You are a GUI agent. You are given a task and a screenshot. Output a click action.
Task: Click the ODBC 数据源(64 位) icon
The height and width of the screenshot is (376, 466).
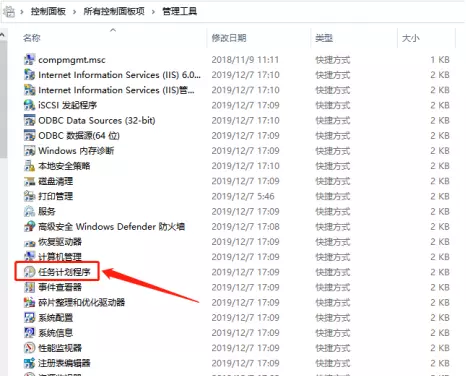(x=29, y=135)
